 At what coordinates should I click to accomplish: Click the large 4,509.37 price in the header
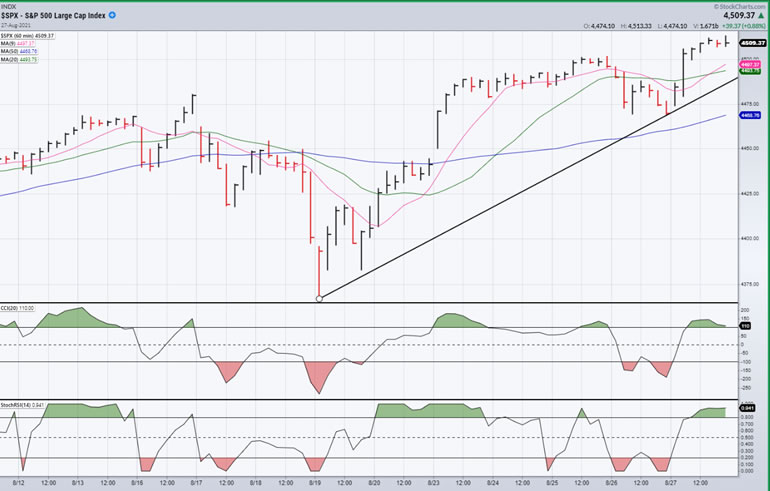coord(739,16)
